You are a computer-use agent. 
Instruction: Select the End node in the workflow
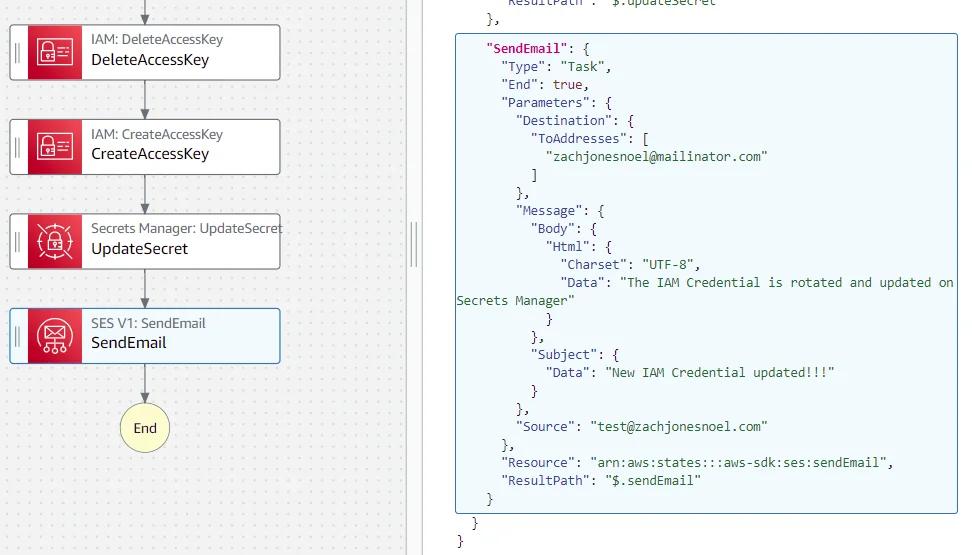pyautogui.click(x=145, y=428)
